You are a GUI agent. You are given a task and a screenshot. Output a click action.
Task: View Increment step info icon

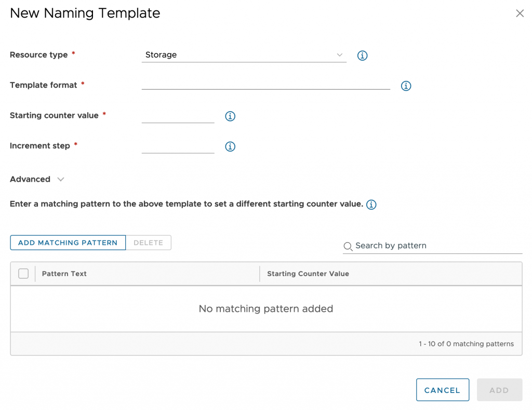(230, 146)
